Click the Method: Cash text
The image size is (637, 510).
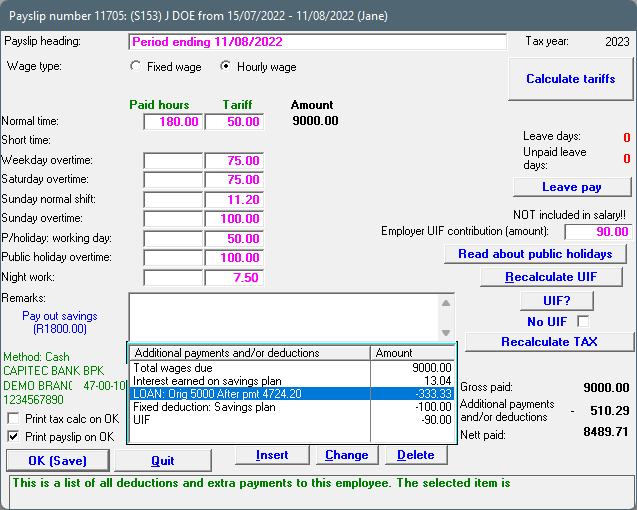pyautogui.click(x=37, y=357)
